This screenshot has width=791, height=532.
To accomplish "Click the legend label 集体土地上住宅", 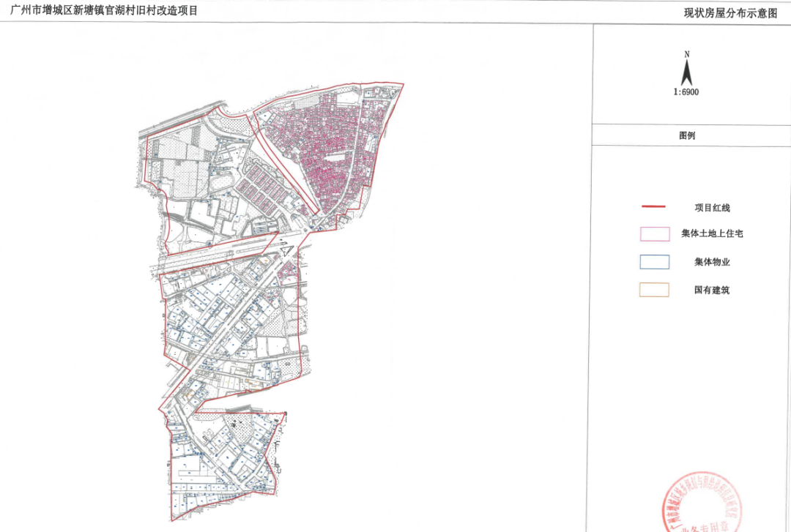I will tap(712, 233).
